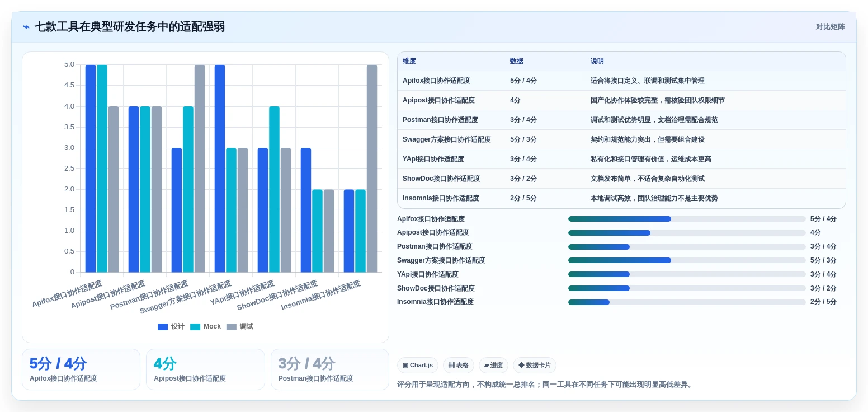Toggle the 调试 legend swatch
This screenshot has width=868, height=412.
(232, 327)
